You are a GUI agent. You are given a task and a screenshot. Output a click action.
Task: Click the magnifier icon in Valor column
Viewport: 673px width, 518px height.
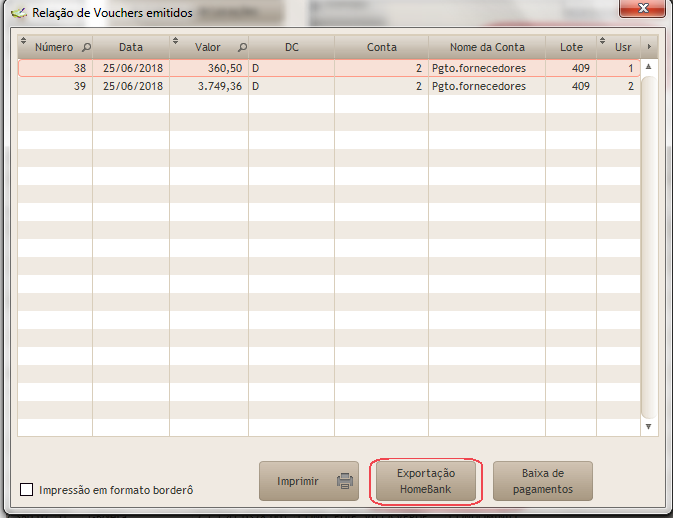(242, 47)
